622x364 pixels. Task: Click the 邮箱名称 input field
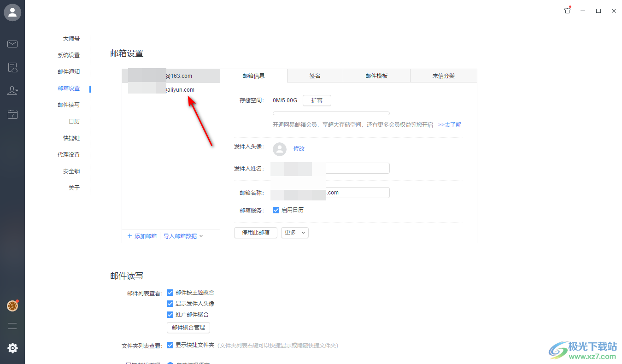(331, 193)
